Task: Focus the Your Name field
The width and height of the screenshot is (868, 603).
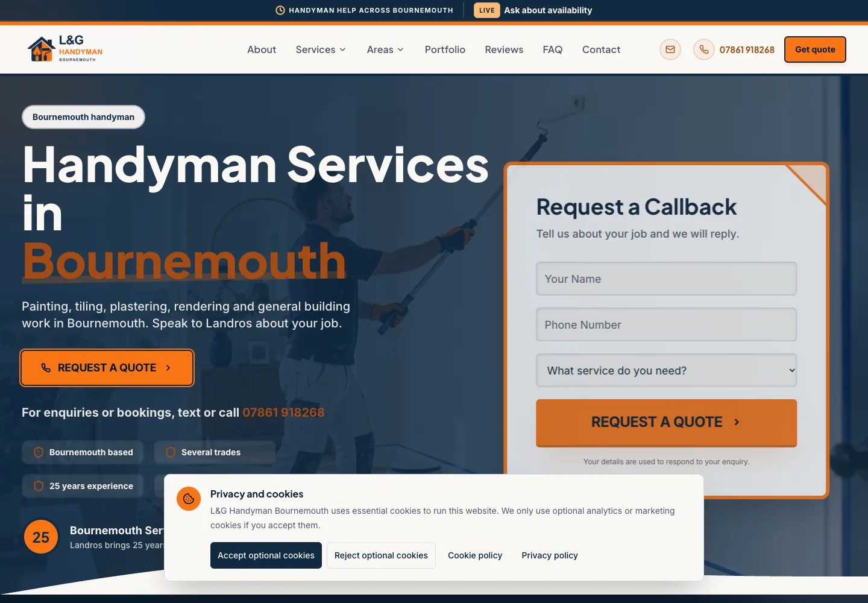Action: (x=667, y=279)
